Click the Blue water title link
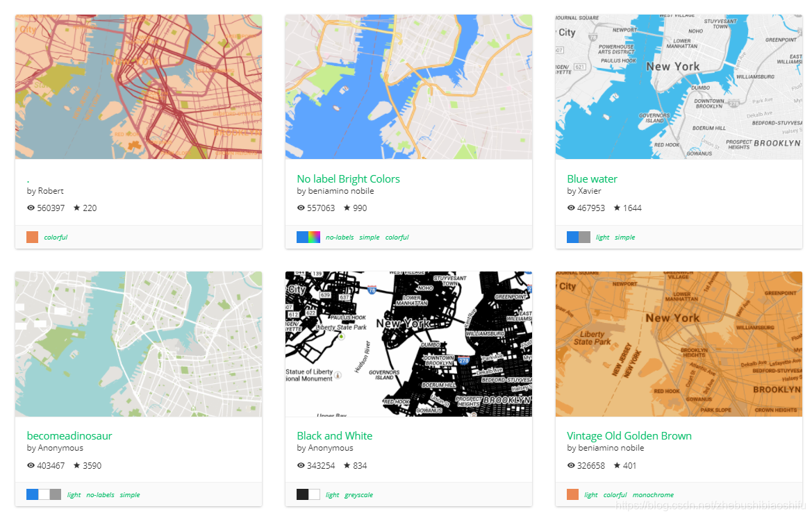This screenshot has width=812, height=518. pyautogui.click(x=592, y=178)
